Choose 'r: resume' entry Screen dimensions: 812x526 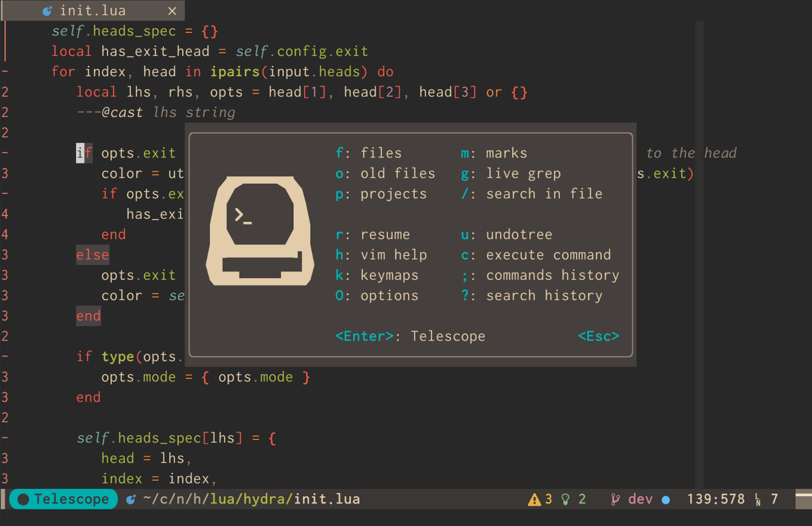(373, 234)
